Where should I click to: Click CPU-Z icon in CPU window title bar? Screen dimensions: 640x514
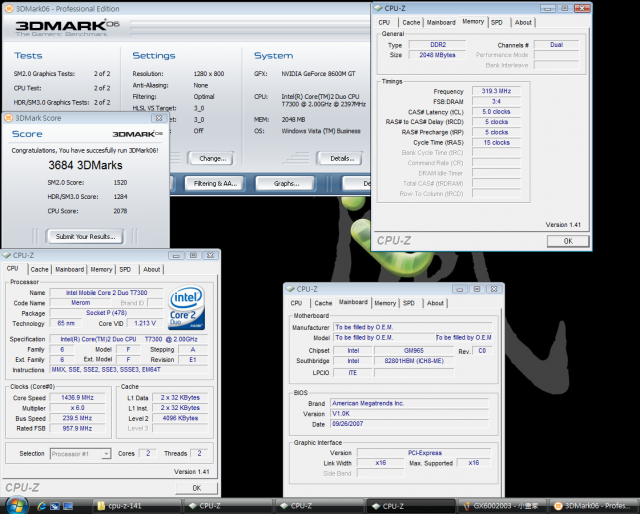pos(7,255)
